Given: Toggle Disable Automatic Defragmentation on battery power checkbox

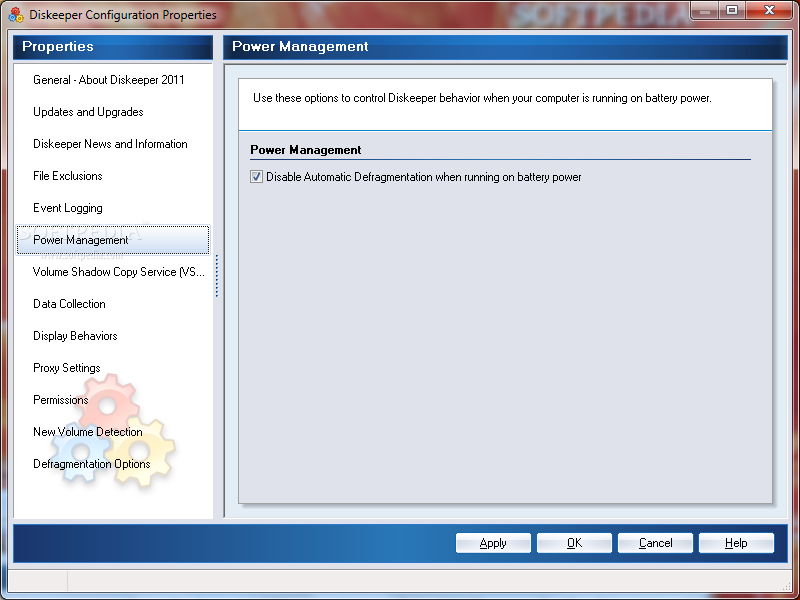Looking at the screenshot, I should (x=256, y=177).
